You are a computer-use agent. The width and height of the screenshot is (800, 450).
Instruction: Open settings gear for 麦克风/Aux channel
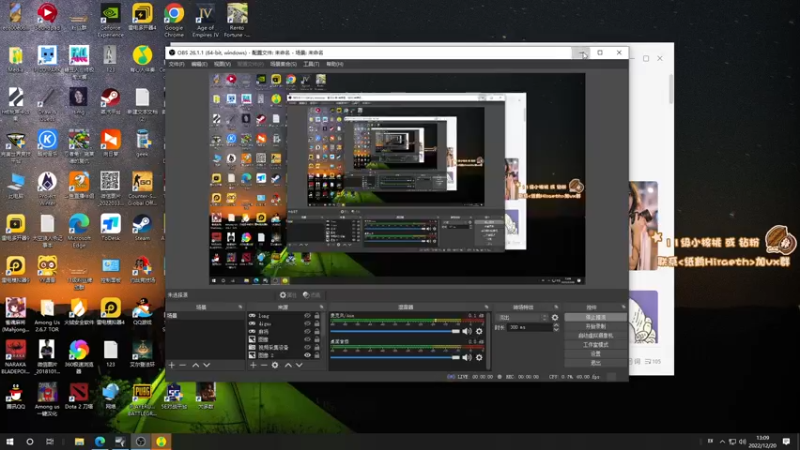(x=479, y=331)
